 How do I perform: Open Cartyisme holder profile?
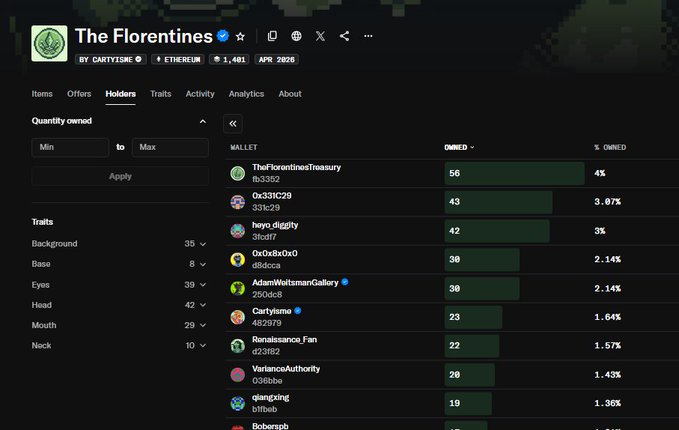click(272, 311)
